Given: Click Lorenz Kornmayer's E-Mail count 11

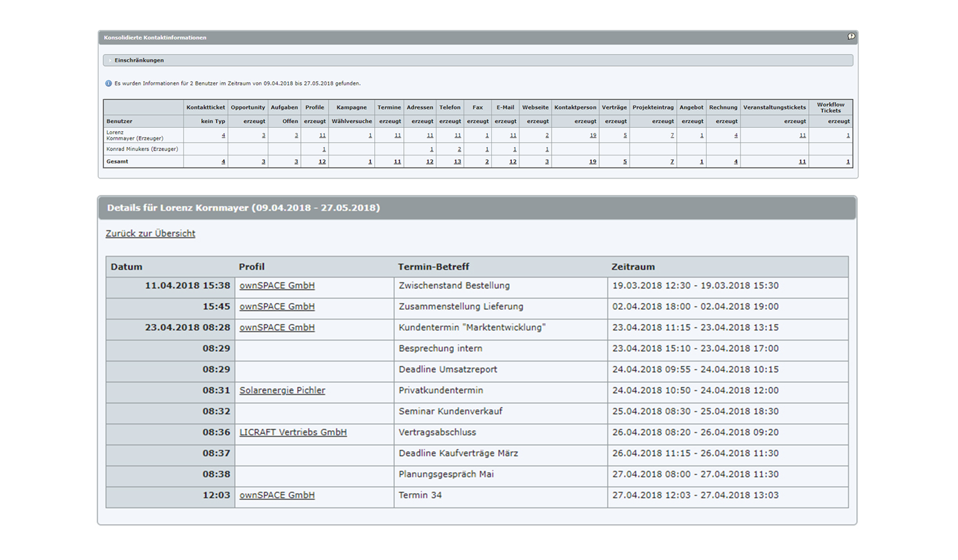Looking at the screenshot, I should pyautogui.click(x=513, y=135).
